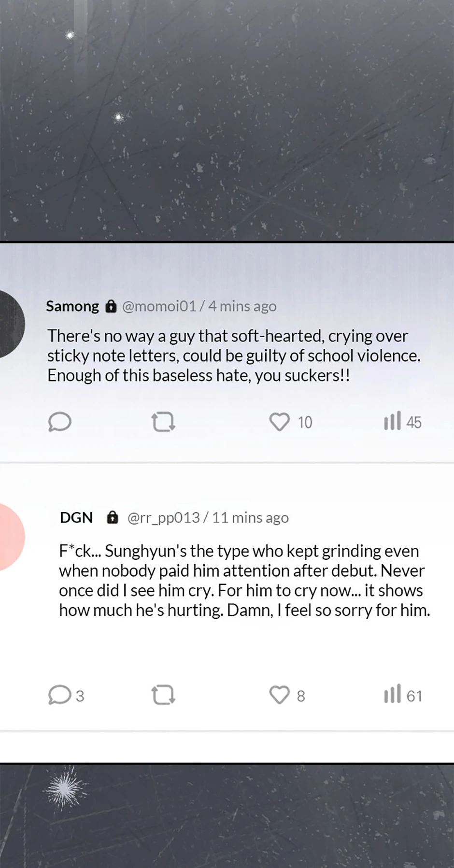Open the Samong display name
The image size is (454, 868).
(72, 306)
